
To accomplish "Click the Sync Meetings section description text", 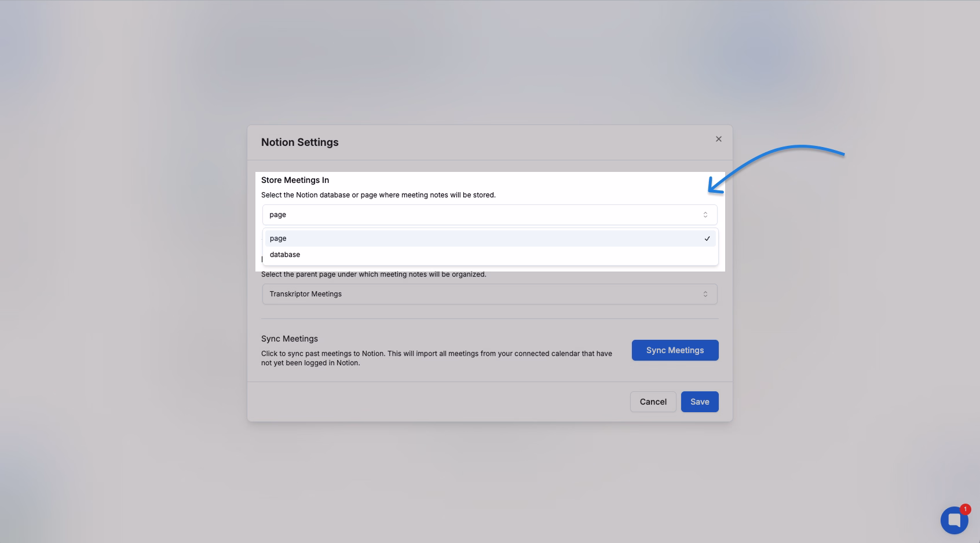I will coord(437,358).
